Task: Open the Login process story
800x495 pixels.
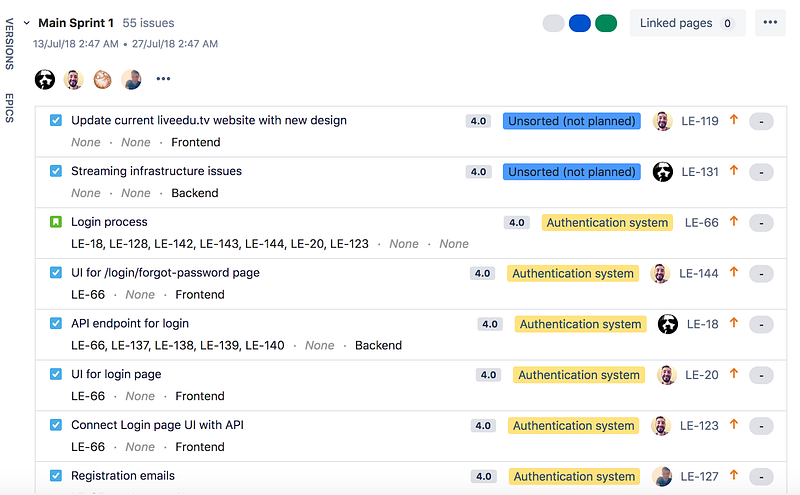Action: (x=109, y=222)
